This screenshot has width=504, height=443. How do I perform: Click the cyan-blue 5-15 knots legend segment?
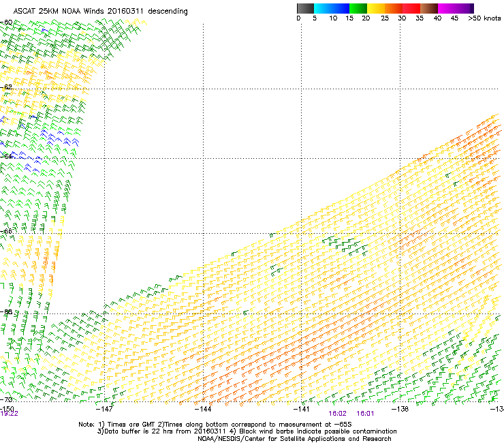[x=332, y=8]
